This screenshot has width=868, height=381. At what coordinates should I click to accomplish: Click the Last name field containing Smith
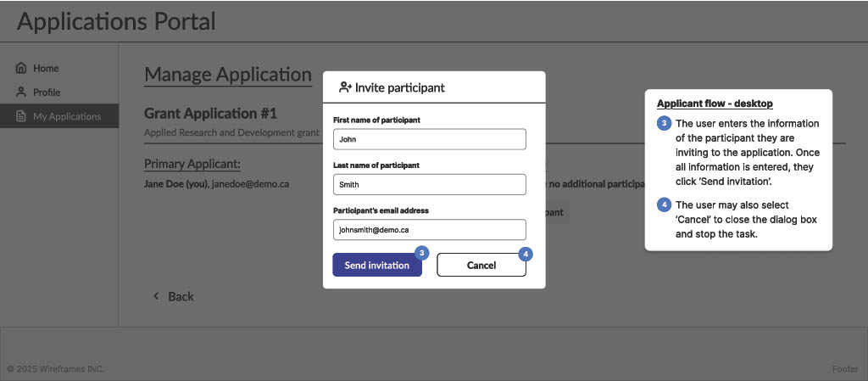(x=429, y=184)
